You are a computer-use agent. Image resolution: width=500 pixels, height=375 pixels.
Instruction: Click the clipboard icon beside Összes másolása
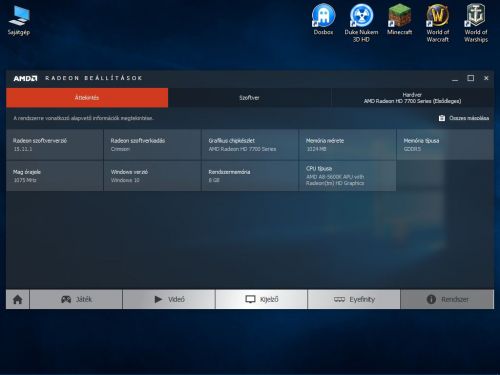[442, 118]
